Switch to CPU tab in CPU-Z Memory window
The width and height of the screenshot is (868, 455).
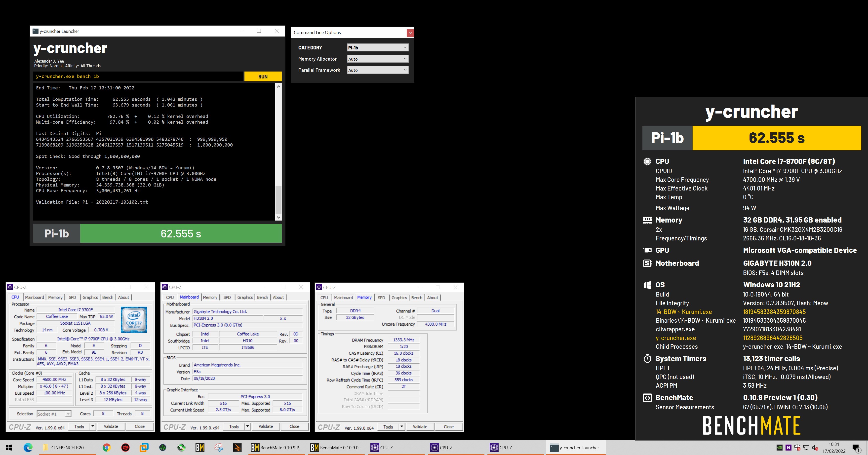pos(324,298)
